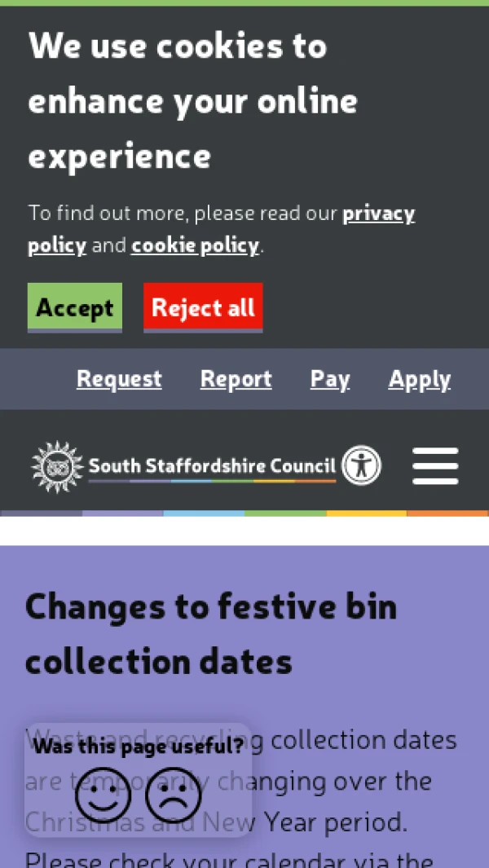Click the festive bin collection dates heading
Viewport: 489px width, 868px height.
point(211,633)
